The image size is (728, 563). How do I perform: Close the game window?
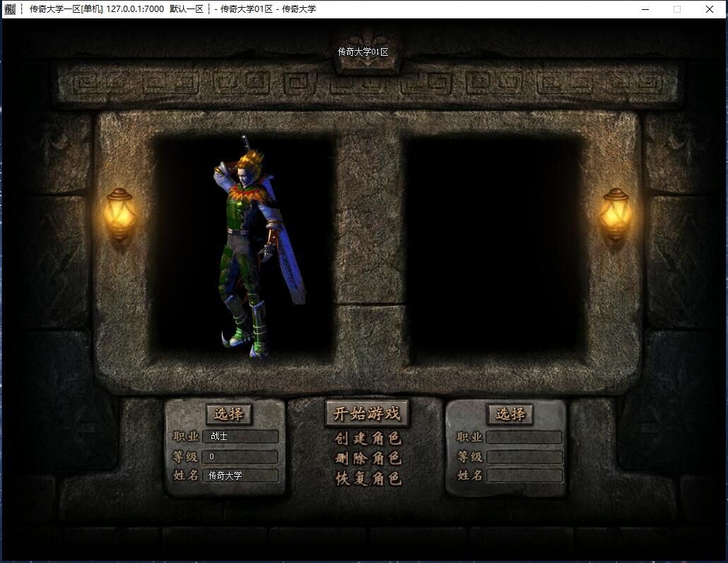[x=710, y=8]
